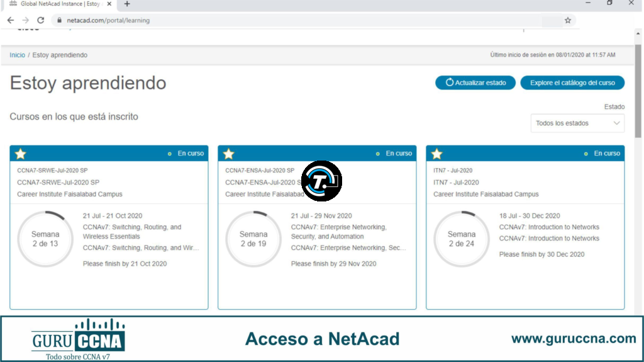Open the CCNA7-ENSA-Jul-2020 SP course title
This screenshot has height=362, width=644.
(263, 182)
